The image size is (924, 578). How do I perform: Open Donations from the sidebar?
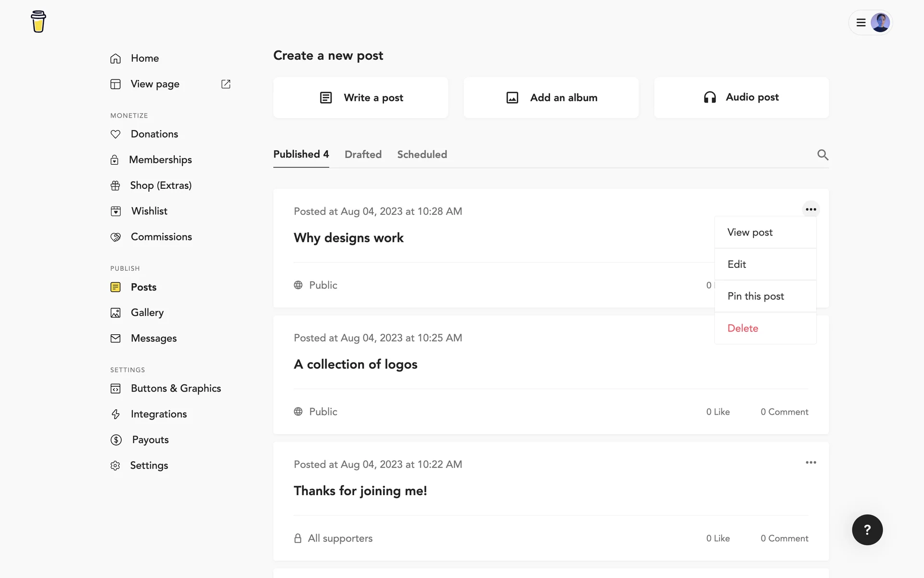click(154, 134)
